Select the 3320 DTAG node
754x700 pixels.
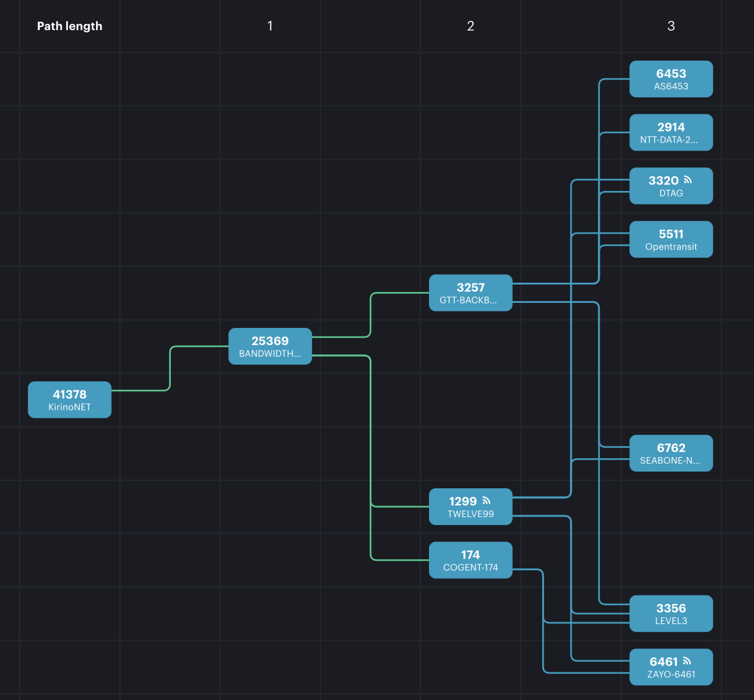click(x=671, y=186)
